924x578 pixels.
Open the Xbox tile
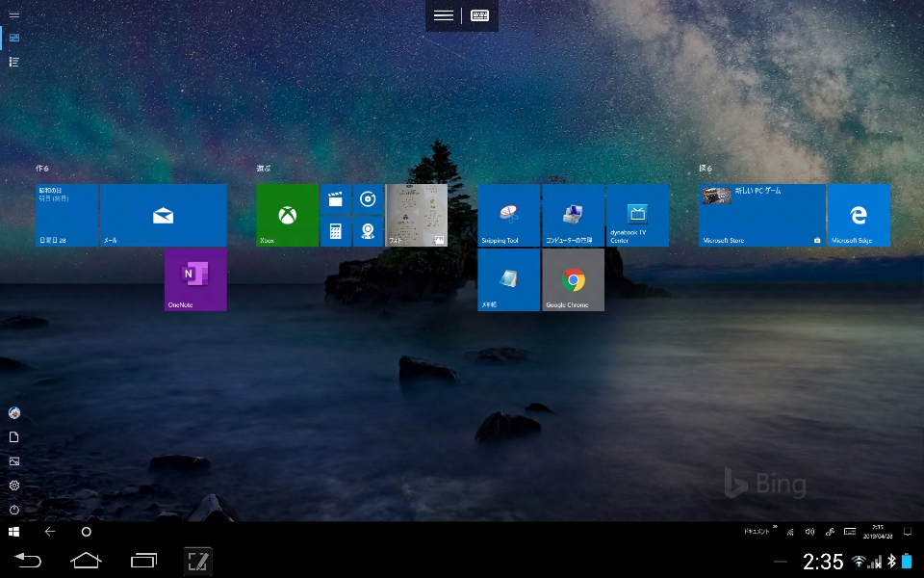point(287,215)
